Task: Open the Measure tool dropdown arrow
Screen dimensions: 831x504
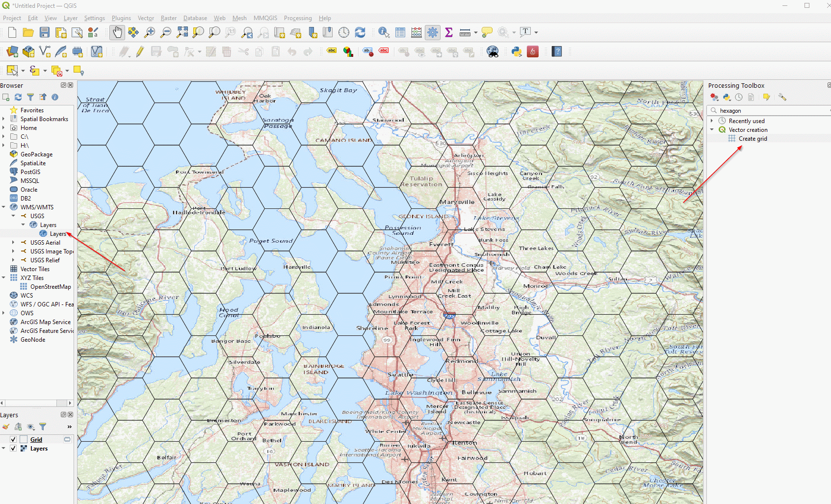Action: tap(476, 32)
